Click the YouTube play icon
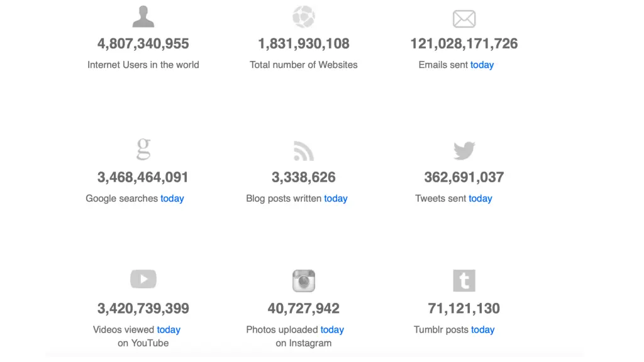This screenshot has height=362, width=644. pyautogui.click(x=143, y=279)
